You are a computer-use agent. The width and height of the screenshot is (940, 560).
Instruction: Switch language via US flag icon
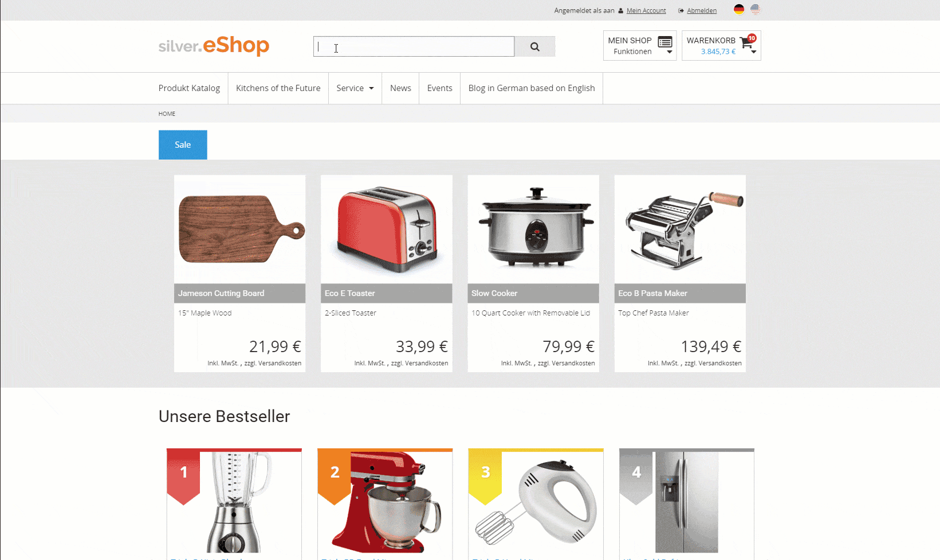pos(756,10)
